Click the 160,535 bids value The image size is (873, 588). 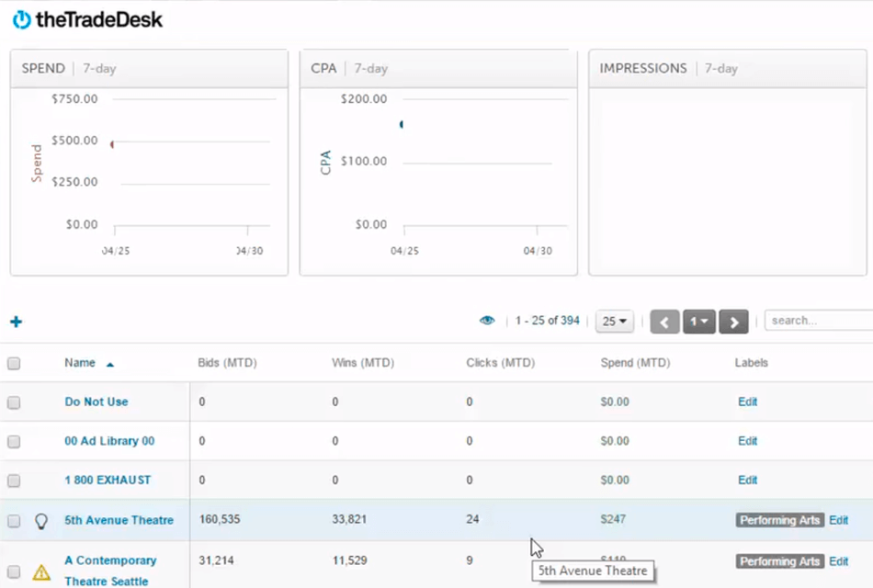(x=220, y=519)
